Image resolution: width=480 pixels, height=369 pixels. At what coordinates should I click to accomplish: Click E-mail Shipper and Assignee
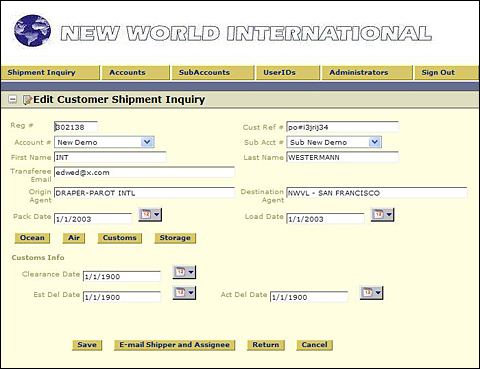point(174,345)
